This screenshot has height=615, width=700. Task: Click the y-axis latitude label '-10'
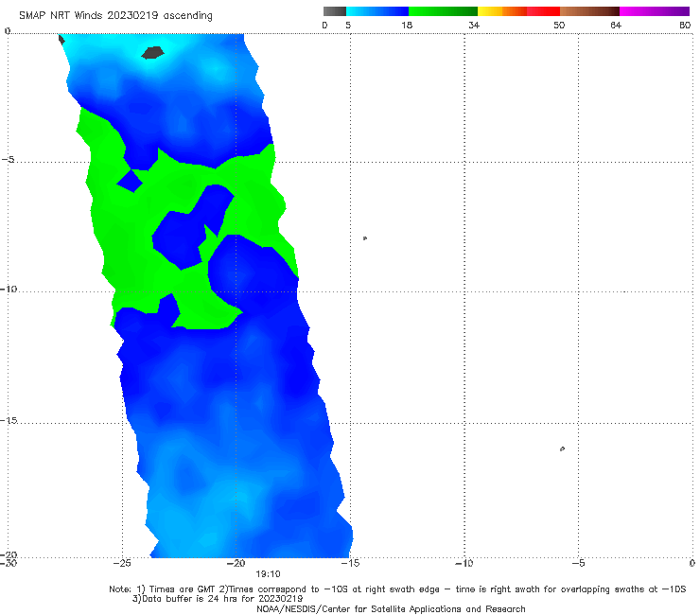(9, 289)
